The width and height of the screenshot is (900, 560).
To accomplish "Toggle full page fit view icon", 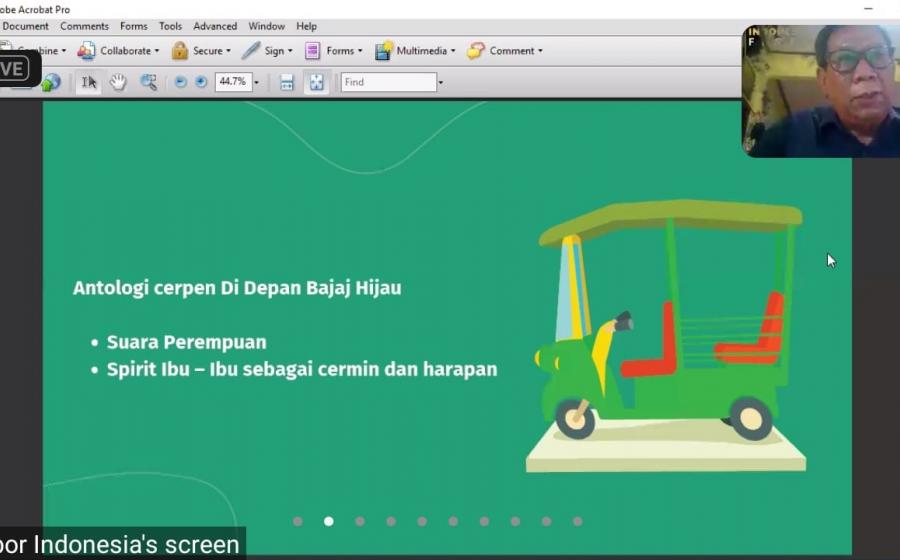I will tap(316, 82).
